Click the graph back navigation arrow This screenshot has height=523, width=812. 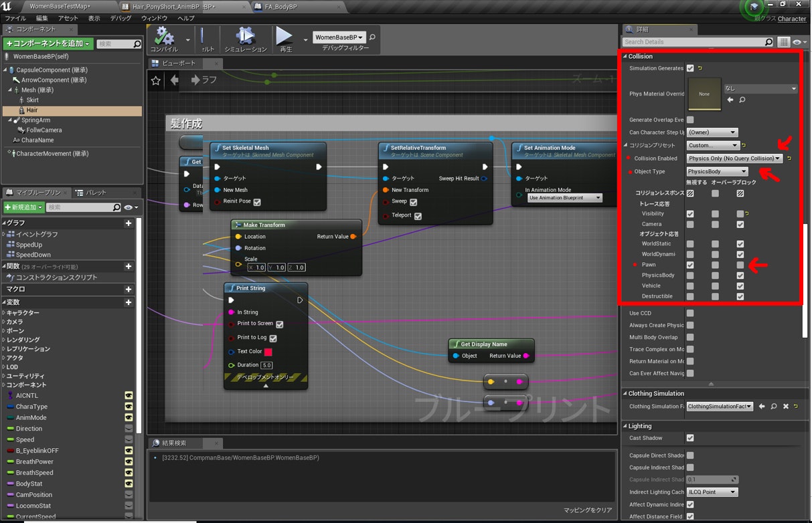pyautogui.click(x=175, y=80)
